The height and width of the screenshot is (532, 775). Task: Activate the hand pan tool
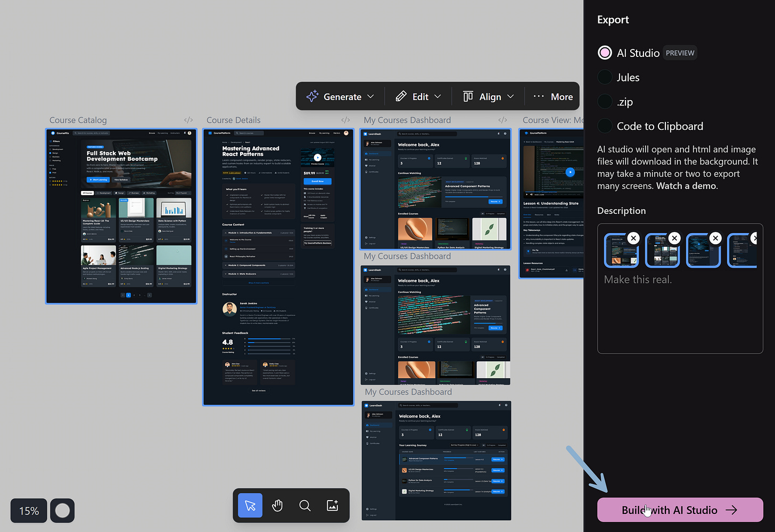coord(277,505)
